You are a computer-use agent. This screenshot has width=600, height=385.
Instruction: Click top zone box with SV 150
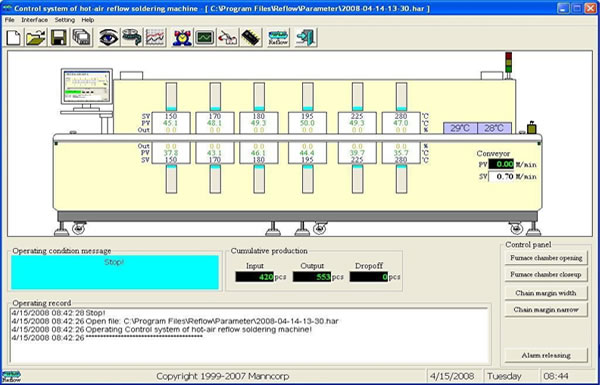click(x=171, y=123)
